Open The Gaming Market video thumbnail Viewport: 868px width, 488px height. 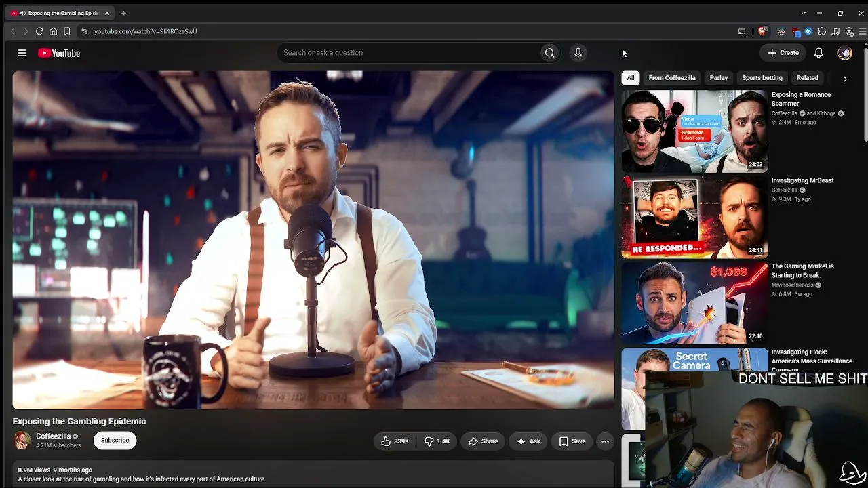[694, 304]
